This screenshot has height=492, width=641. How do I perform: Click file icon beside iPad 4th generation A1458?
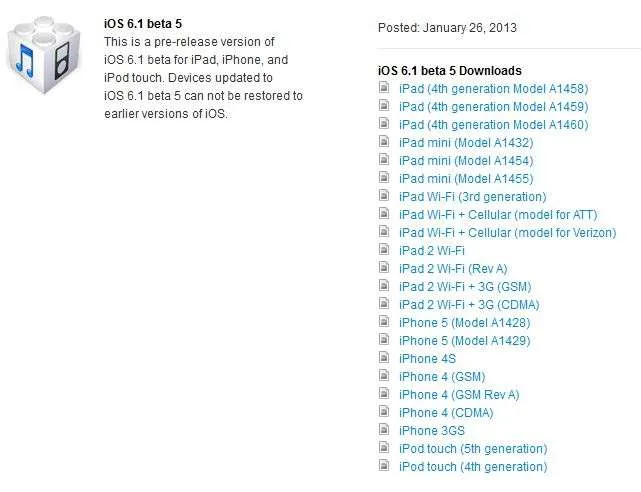(x=384, y=87)
